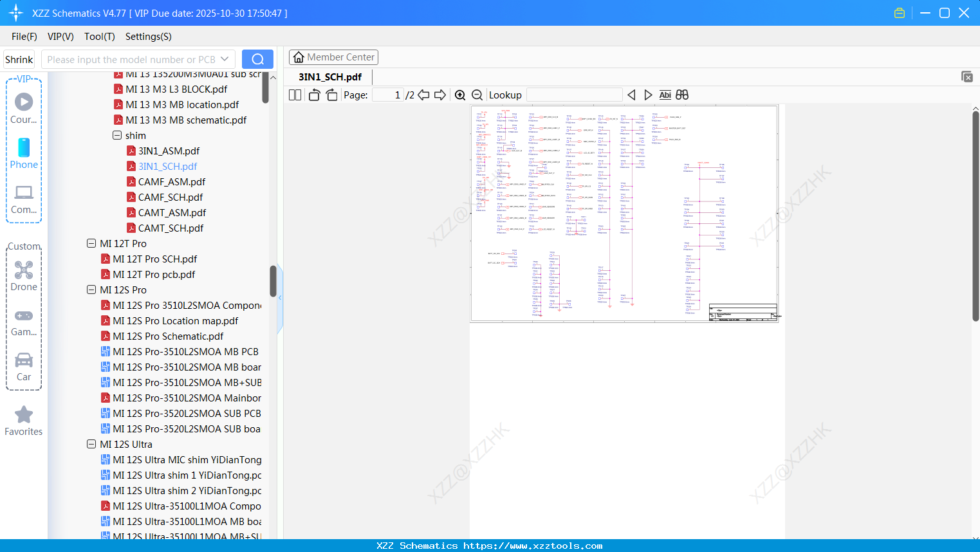Collapse the file tree panel handle

(x=280, y=297)
